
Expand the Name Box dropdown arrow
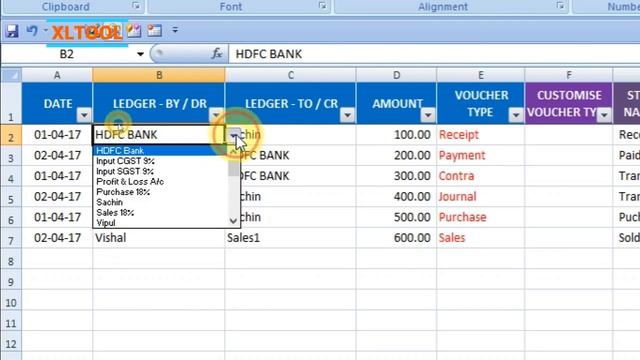(x=140, y=54)
